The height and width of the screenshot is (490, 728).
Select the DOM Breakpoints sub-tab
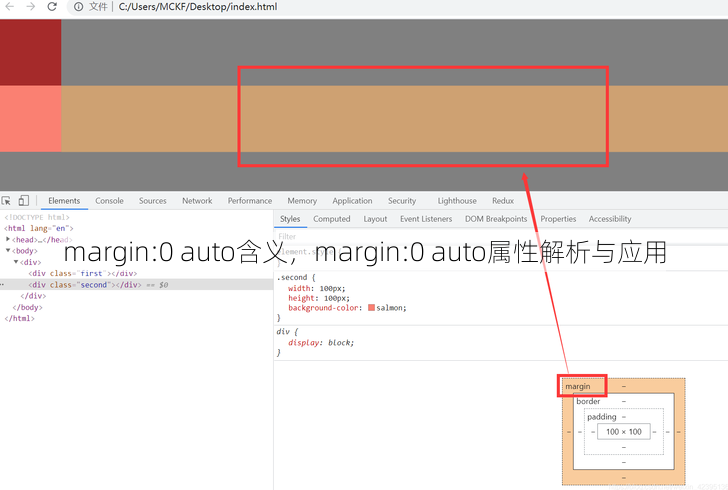click(x=496, y=219)
